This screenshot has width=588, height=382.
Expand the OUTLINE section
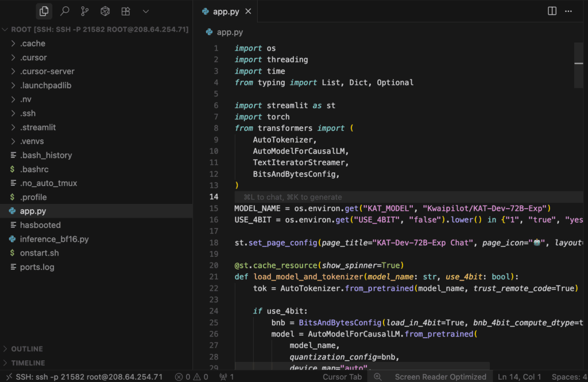(x=27, y=349)
